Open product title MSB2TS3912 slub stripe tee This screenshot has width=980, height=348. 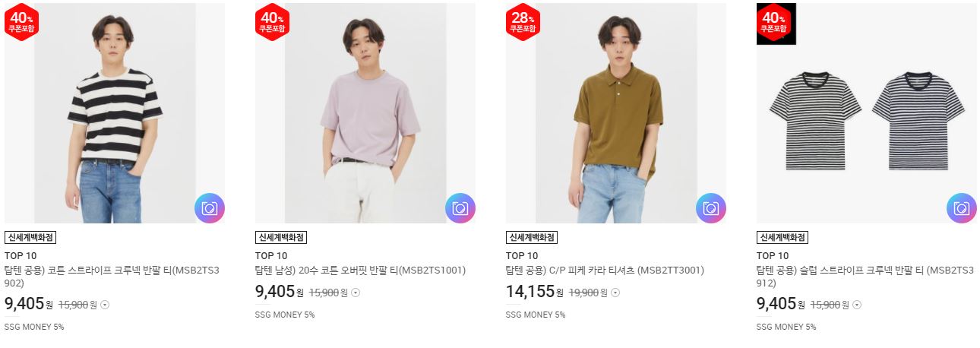pos(865,277)
